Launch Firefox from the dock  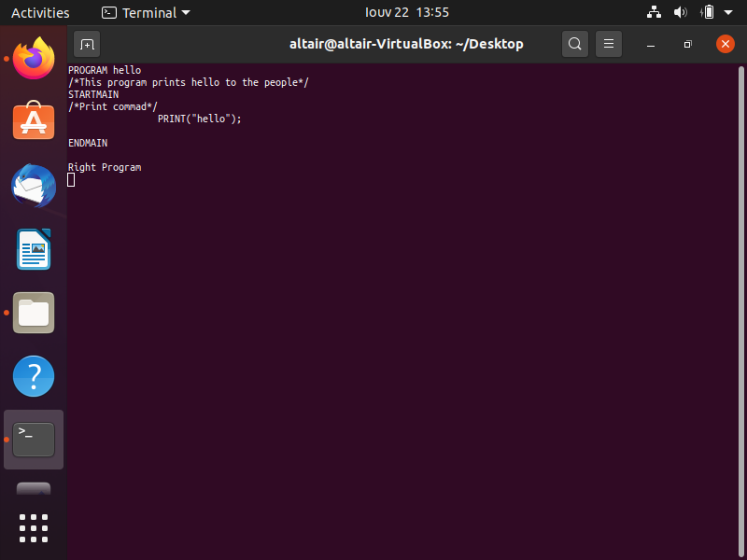[33, 59]
